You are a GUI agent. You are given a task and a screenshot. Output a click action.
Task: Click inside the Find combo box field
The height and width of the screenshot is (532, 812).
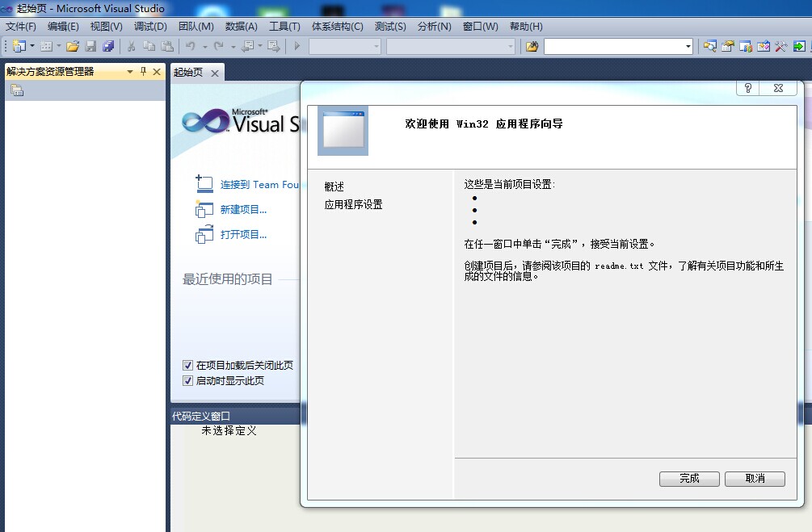tap(614, 47)
